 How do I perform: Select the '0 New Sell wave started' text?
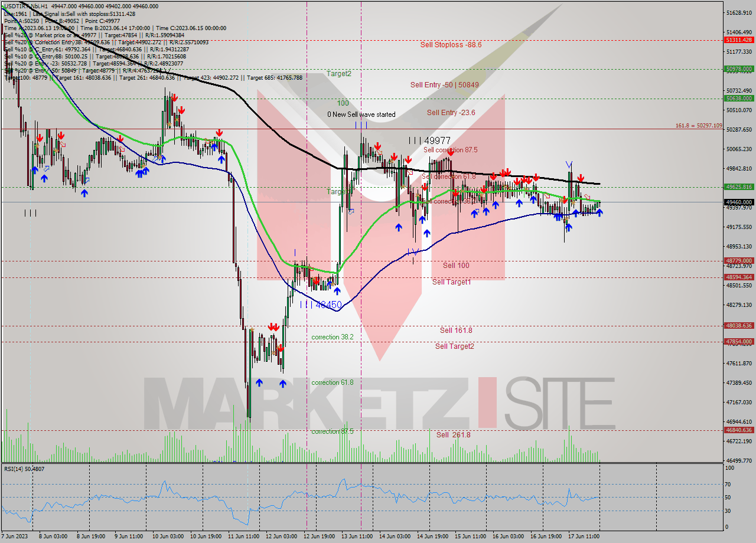pos(361,115)
